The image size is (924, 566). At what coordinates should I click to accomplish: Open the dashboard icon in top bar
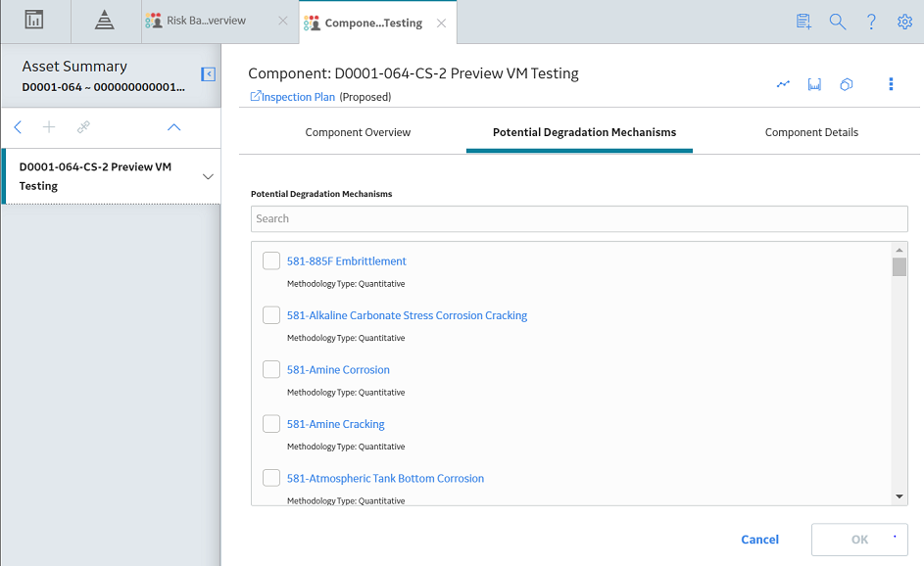click(34, 20)
